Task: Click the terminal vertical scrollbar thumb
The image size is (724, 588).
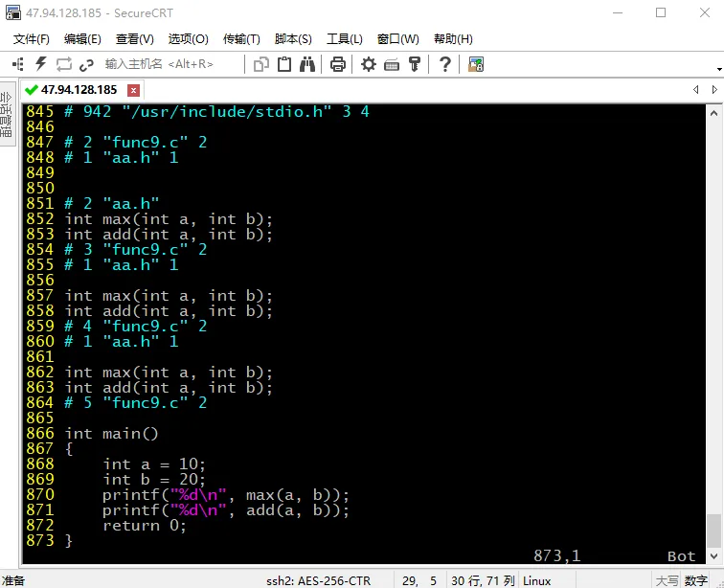Action: tap(713, 531)
